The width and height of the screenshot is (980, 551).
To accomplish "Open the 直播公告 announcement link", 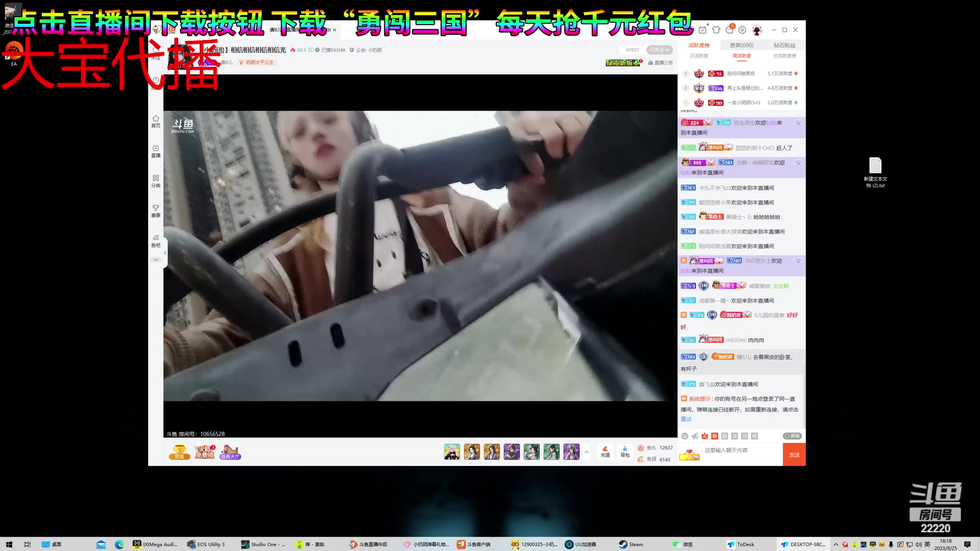I will tap(660, 62).
